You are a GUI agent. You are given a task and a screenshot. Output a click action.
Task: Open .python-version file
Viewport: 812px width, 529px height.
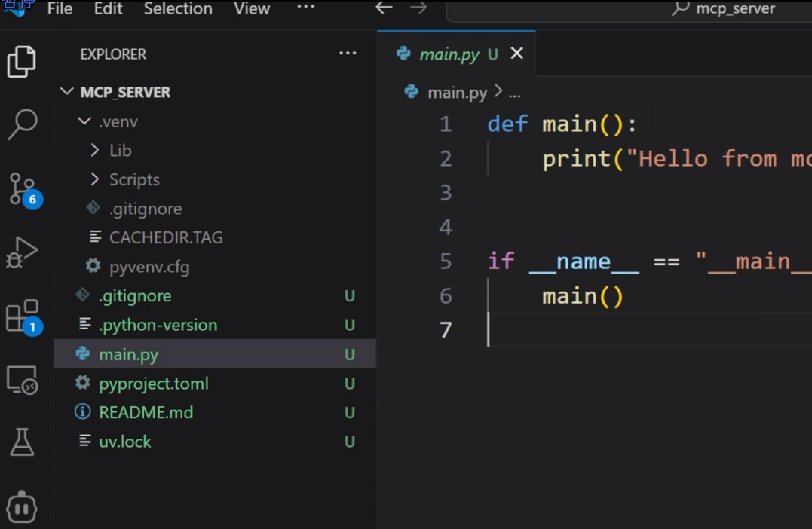click(215, 325)
